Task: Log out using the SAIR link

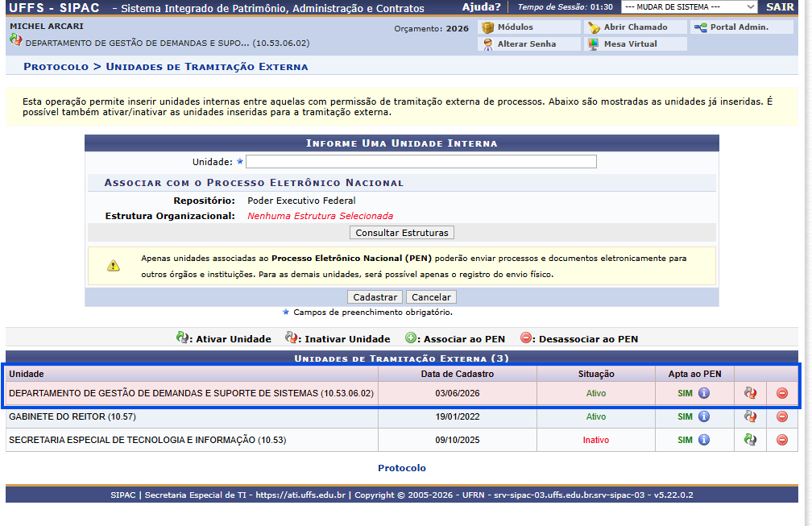Action: click(x=780, y=6)
